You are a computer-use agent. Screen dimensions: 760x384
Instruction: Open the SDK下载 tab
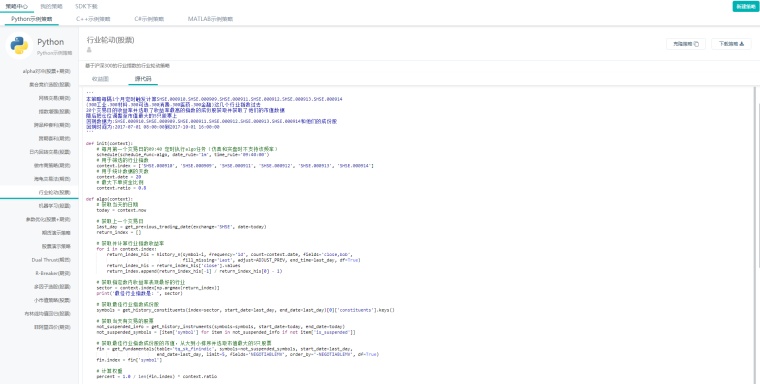click(86, 6)
